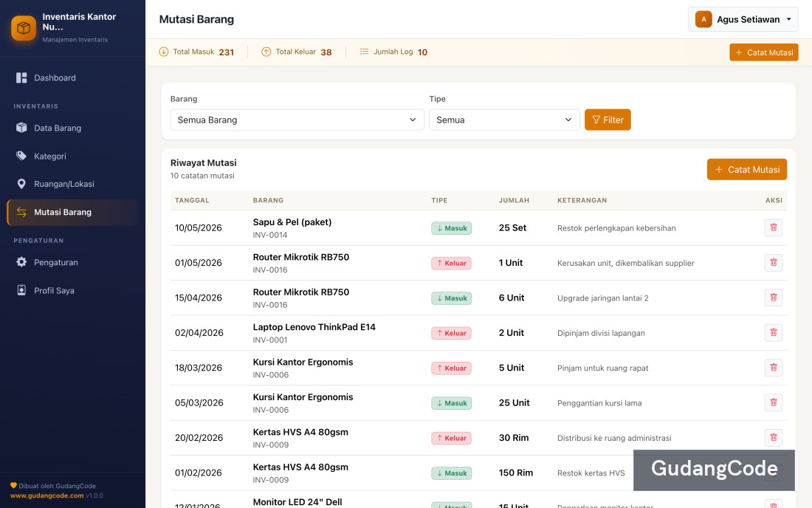This screenshot has height=508, width=812.
Task: Click Catat Mutasi in top stats bar
Action: pos(764,52)
